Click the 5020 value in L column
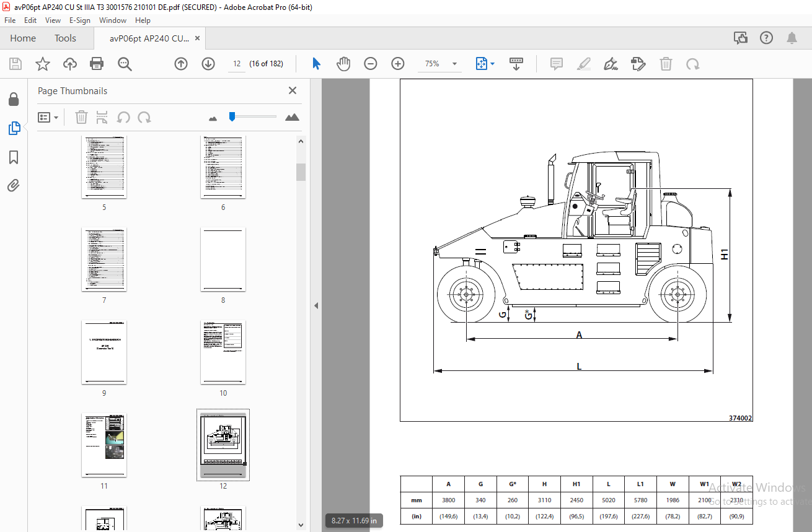The width and height of the screenshot is (812, 532). point(608,500)
